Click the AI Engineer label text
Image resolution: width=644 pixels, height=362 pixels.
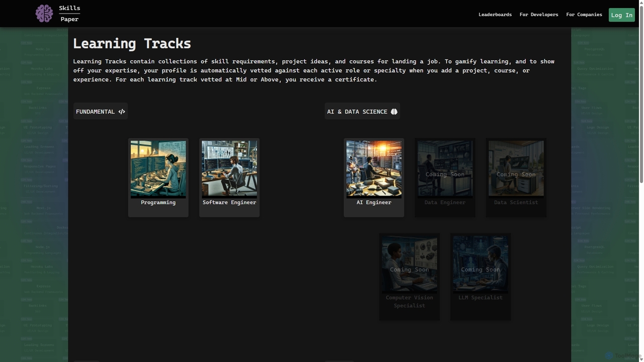point(374,203)
